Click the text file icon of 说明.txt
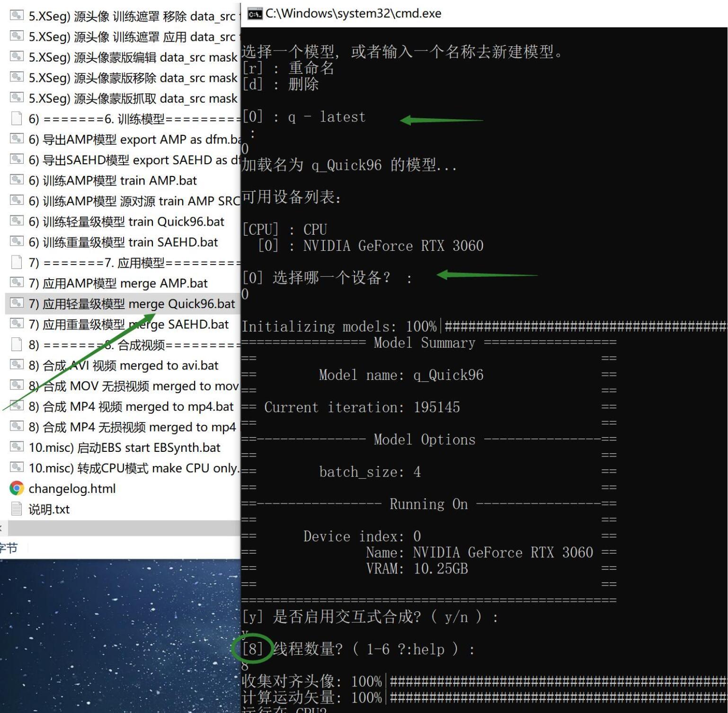Screen dimensions: 728x713 (x=17, y=509)
